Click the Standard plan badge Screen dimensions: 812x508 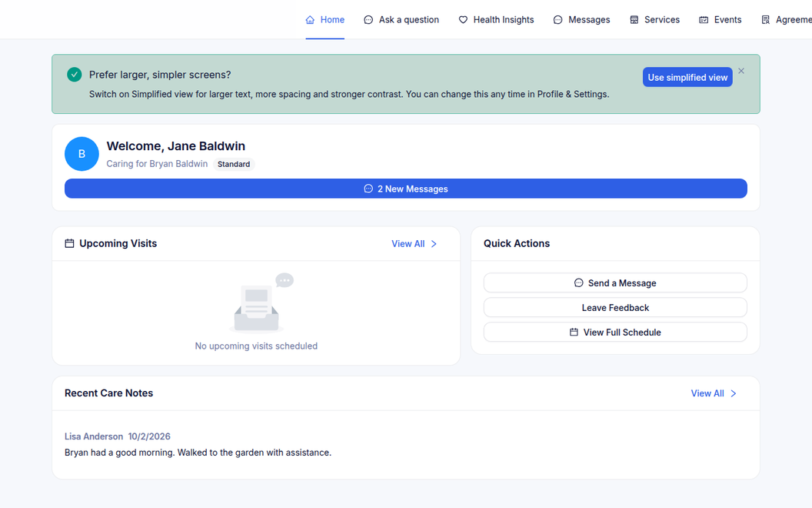(234, 164)
